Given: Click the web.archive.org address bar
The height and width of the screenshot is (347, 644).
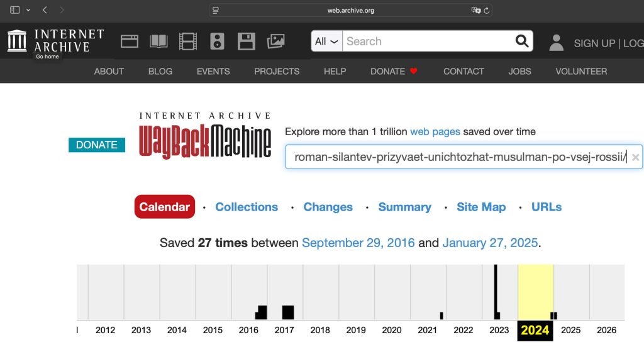Looking at the screenshot, I should pos(350,10).
